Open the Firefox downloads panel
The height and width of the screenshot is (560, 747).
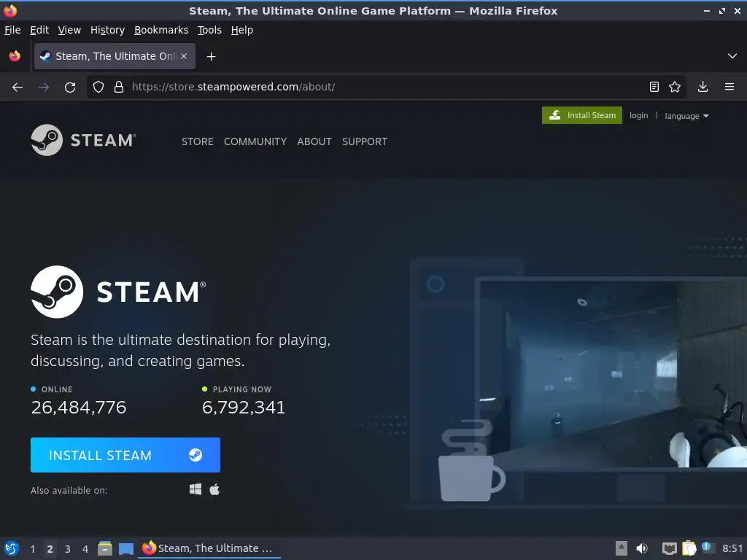(703, 87)
